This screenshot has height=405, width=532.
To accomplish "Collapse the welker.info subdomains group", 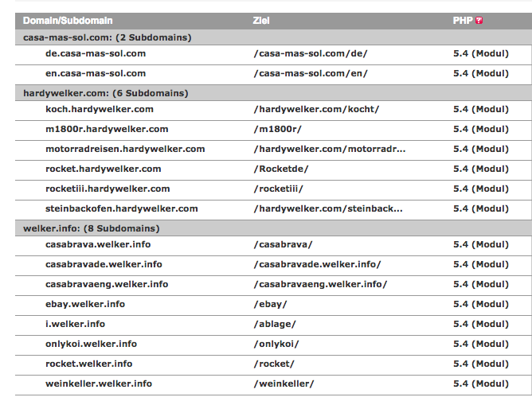I will tap(92, 228).
